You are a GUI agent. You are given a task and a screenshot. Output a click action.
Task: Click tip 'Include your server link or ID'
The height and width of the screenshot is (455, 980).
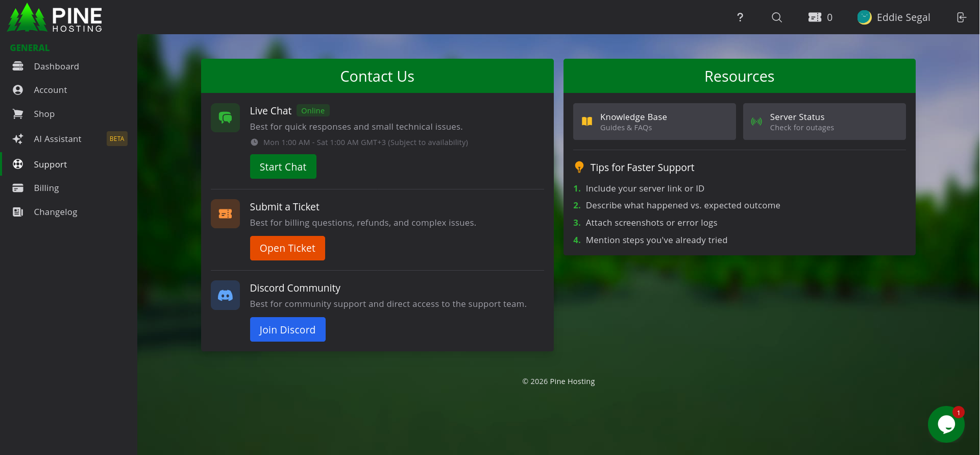click(645, 188)
